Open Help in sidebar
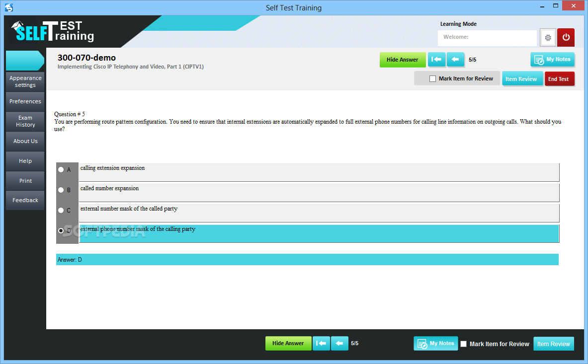 (25, 161)
